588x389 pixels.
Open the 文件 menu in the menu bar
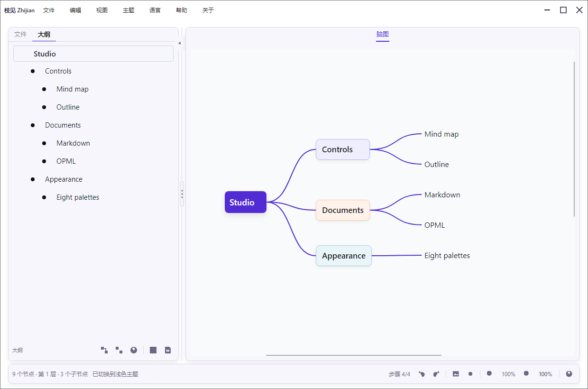coord(49,10)
